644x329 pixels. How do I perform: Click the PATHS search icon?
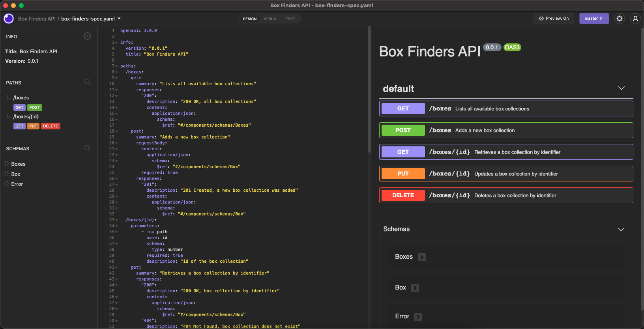[88, 82]
